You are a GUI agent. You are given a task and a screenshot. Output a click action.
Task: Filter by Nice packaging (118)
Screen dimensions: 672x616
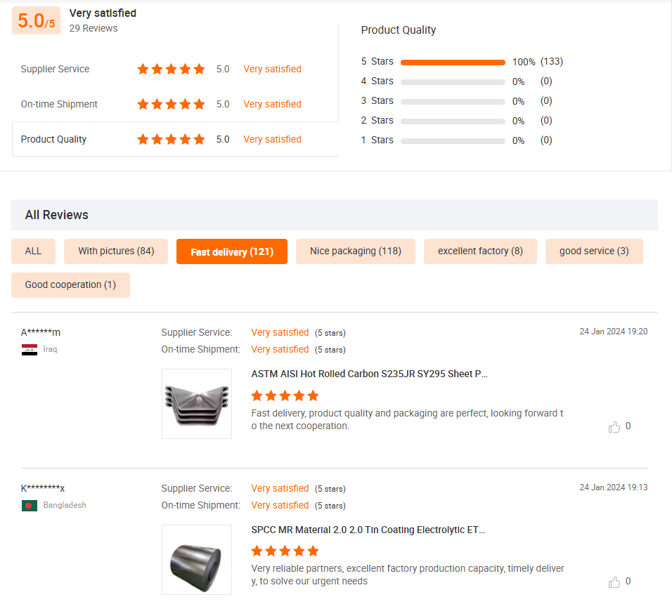(x=356, y=251)
